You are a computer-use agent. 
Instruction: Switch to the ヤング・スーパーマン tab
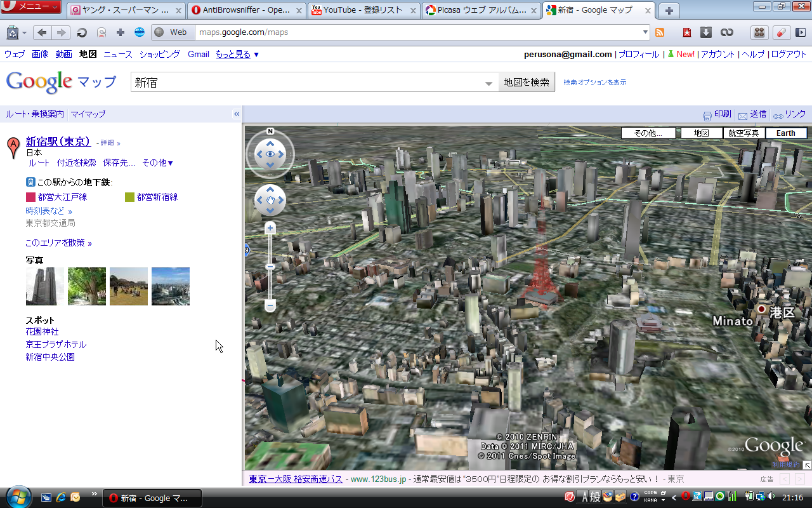tap(126, 10)
